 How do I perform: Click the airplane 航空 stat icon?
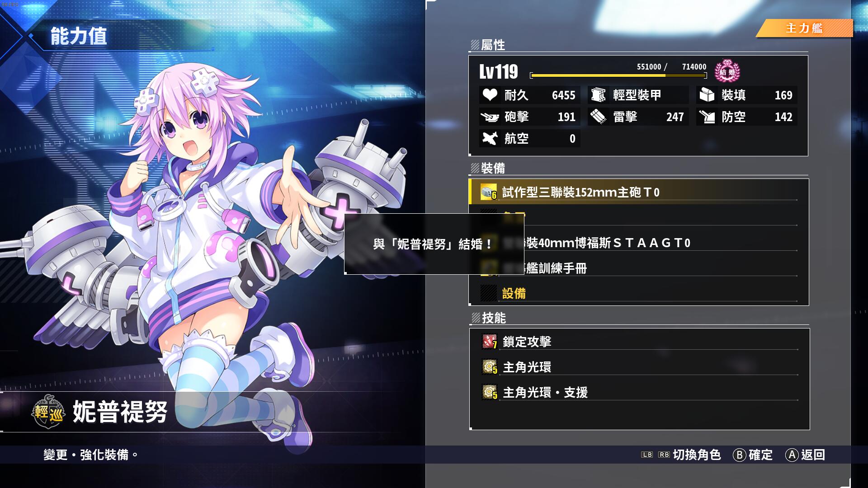(490, 138)
